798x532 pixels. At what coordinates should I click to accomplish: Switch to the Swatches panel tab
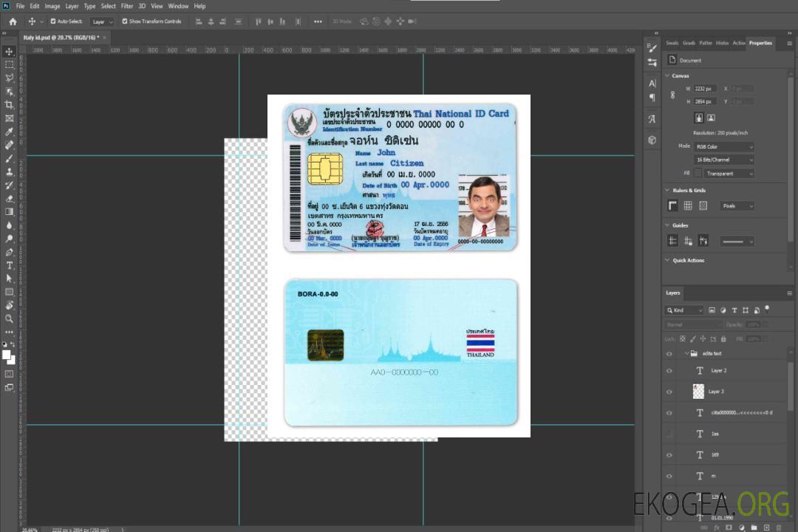pyautogui.click(x=672, y=44)
